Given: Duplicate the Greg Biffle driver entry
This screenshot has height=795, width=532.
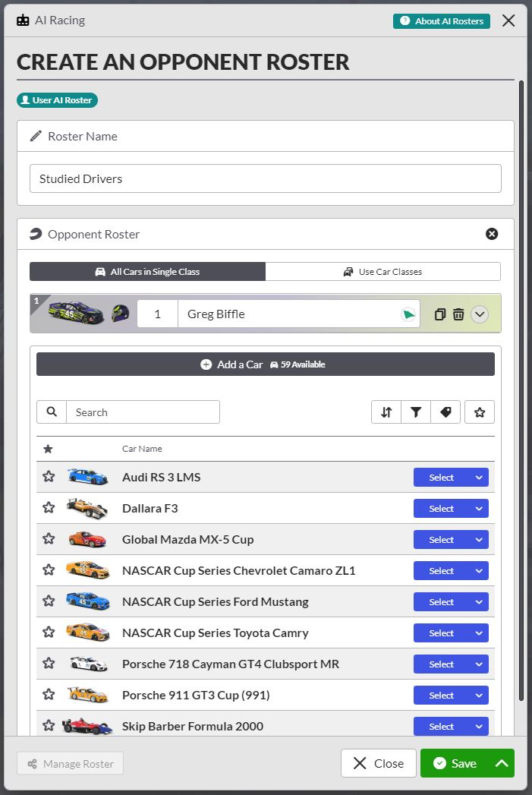Looking at the screenshot, I should (439, 314).
